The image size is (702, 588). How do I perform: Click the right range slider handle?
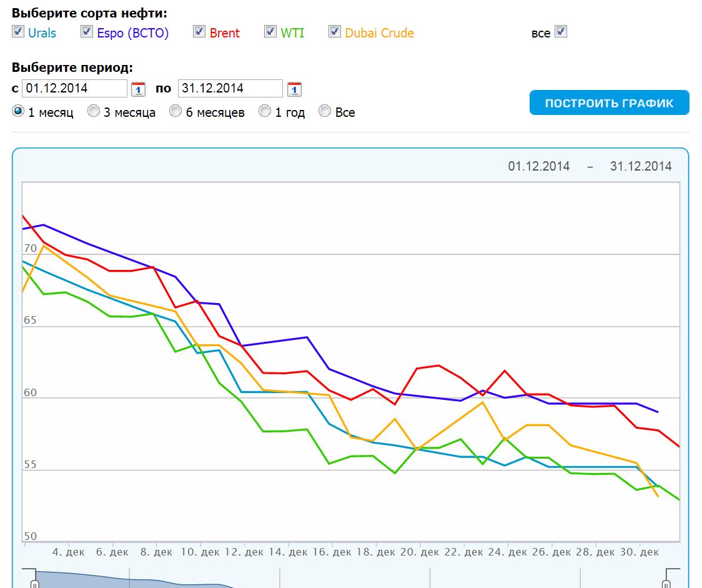coord(667,582)
